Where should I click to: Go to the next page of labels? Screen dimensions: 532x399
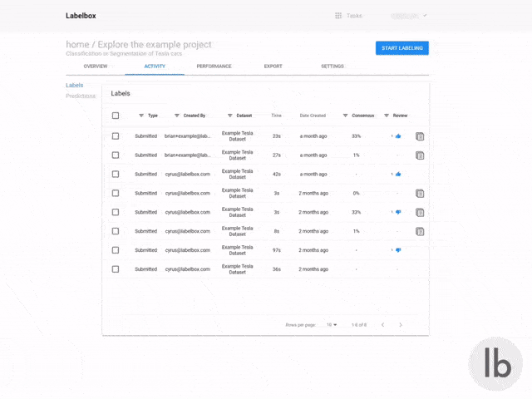[401, 325]
